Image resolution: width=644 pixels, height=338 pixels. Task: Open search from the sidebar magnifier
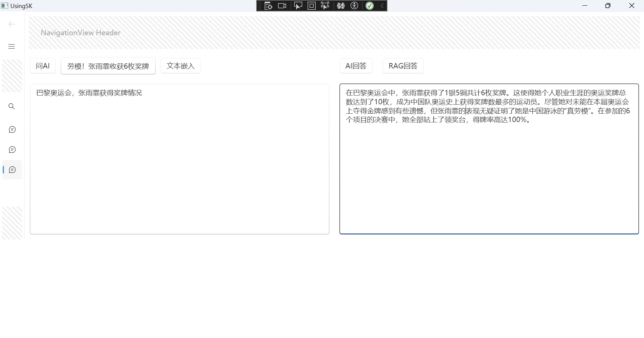point(12,106)
